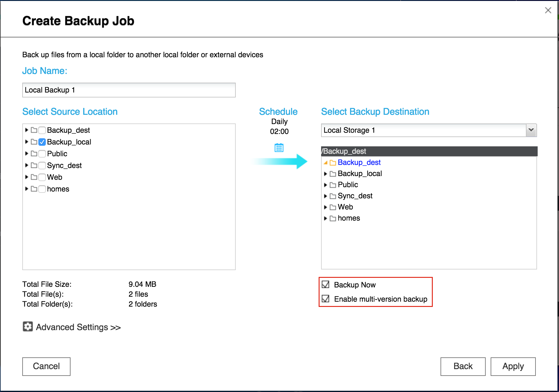Screen dimensions: 559x392
Task: Open the Local Storage 1 dropdown
Action: pos(531,130)
